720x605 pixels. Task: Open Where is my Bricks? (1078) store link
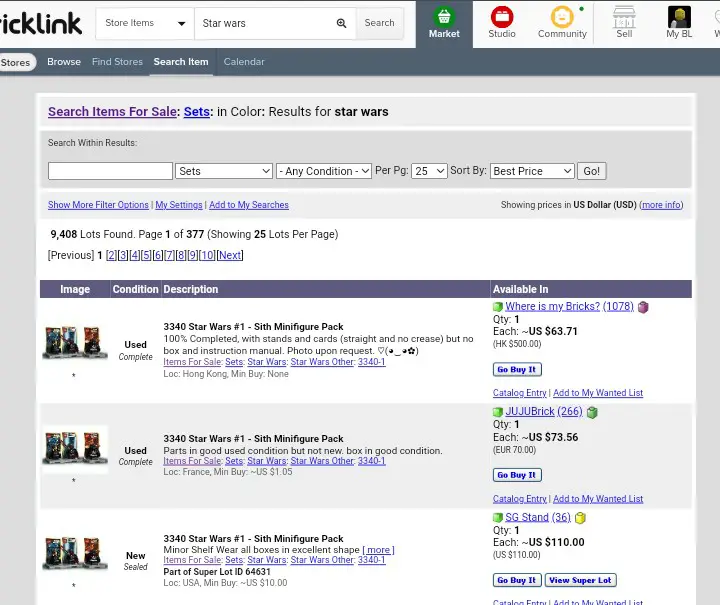click(569, 306)
